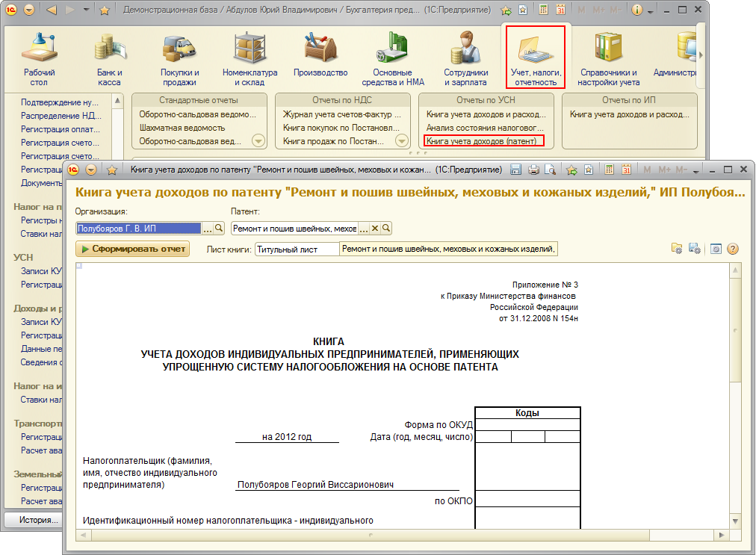Viewport: 756px width, 555px height.
Task: Open the Покупки и продажи section
Action: coord(179,59)
